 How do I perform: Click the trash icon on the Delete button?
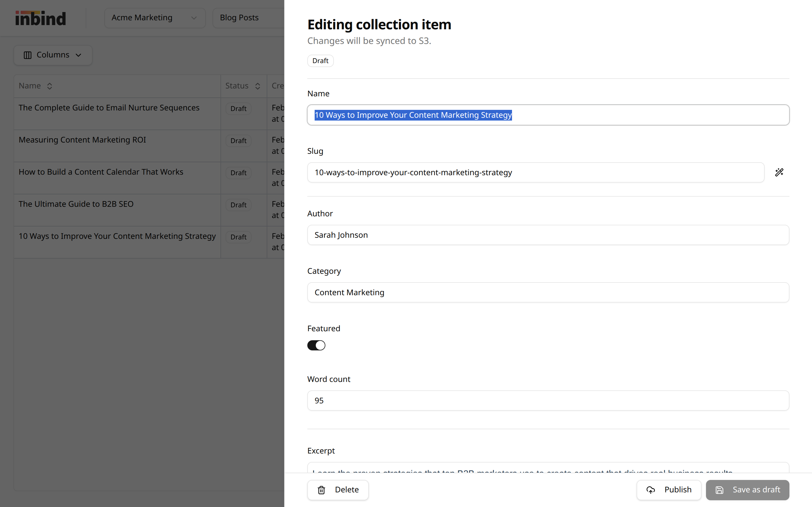[321, 490]
